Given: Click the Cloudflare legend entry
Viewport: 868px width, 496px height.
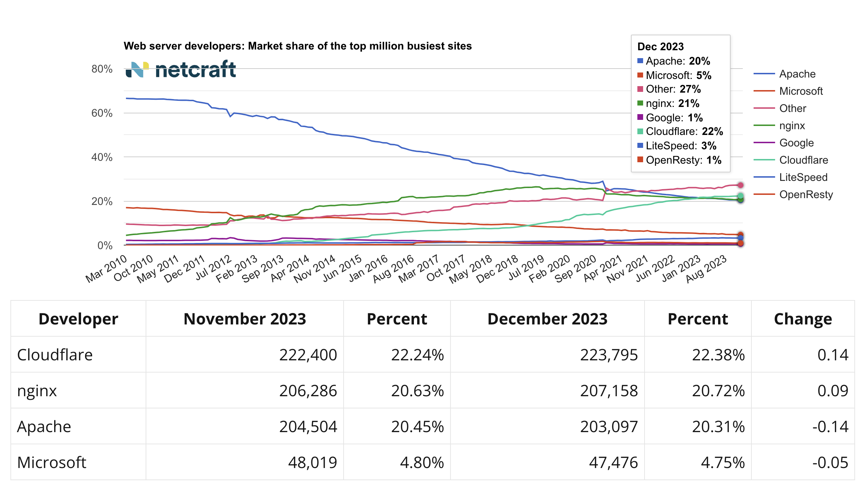Looking at the screenshot, I should (803, 160).
